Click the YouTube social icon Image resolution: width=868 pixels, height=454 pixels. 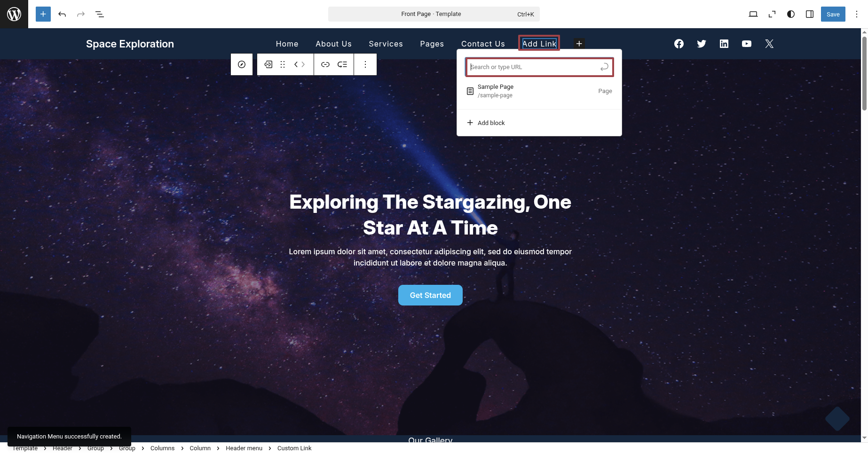(746, 44)
